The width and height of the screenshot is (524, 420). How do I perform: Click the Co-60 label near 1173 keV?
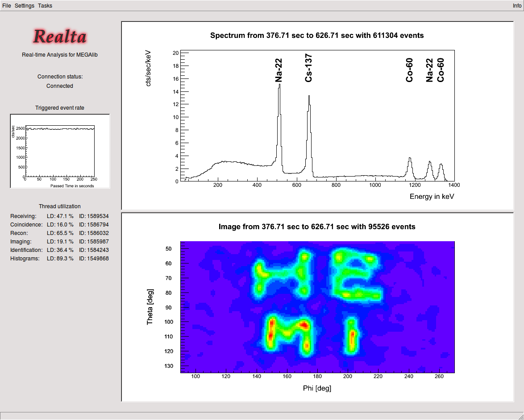(x=409, y=70)
